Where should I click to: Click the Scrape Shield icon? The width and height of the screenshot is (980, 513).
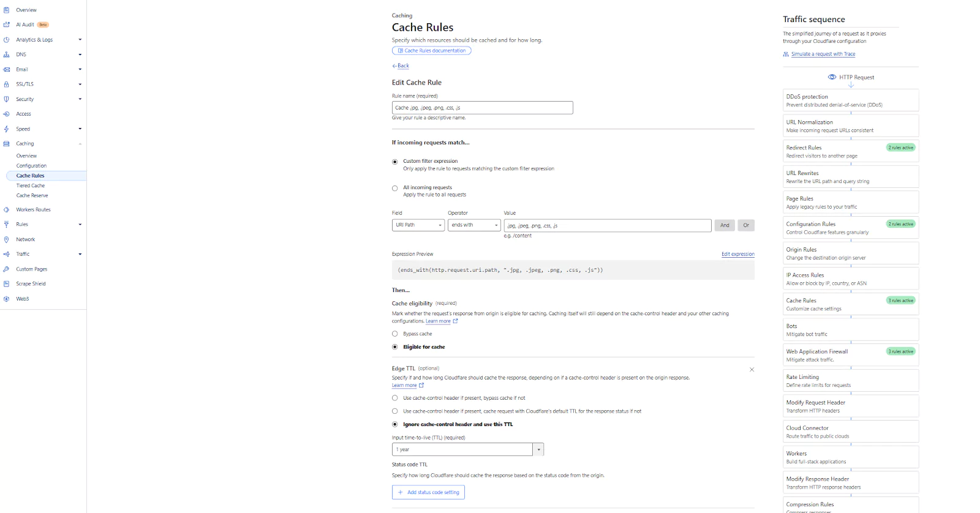(6, 283)
